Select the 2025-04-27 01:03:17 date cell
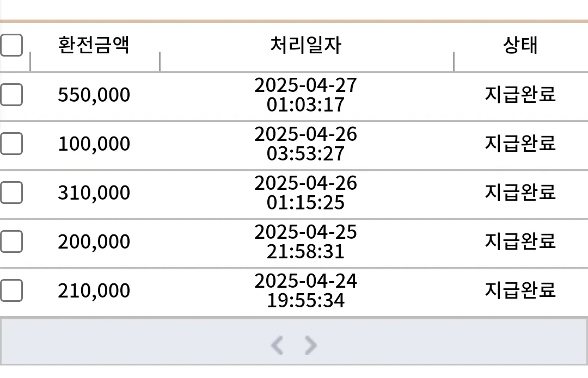588x378 pixels. (305, 95)
